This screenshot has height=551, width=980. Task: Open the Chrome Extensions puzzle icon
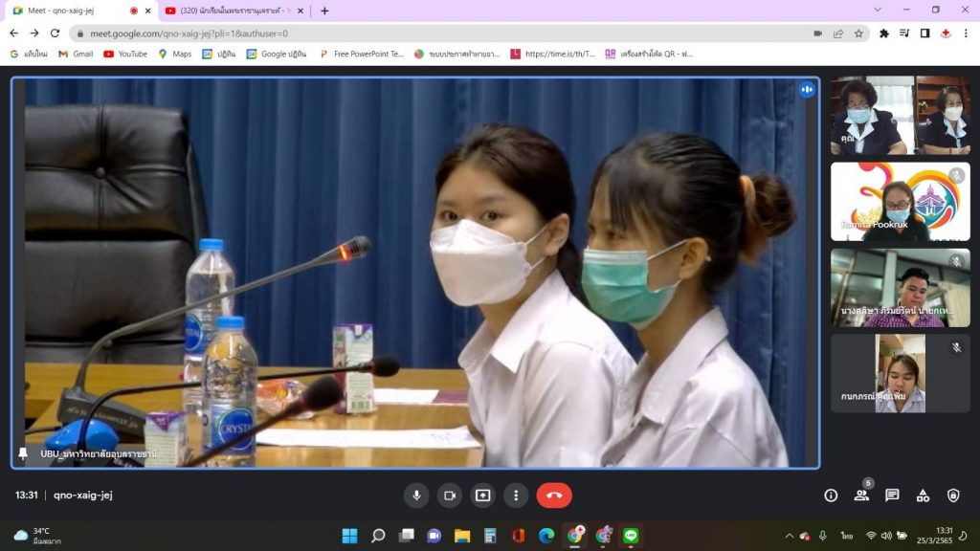[x=884, y=33]
